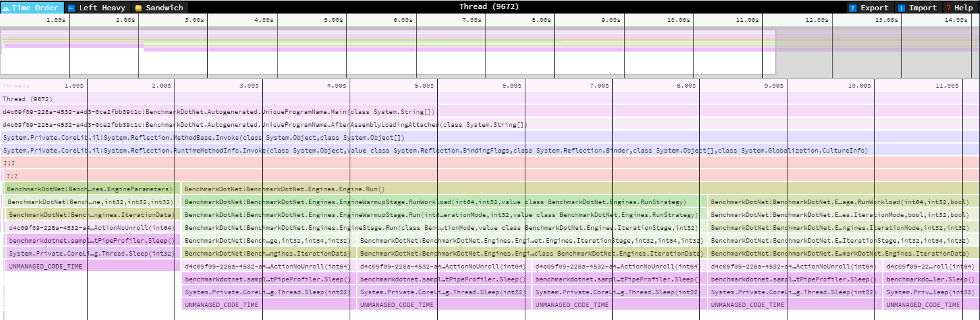980x320 pixels.
Task: Select frame ending IterationMode,bool,int32,bool)
Action: 844,214
